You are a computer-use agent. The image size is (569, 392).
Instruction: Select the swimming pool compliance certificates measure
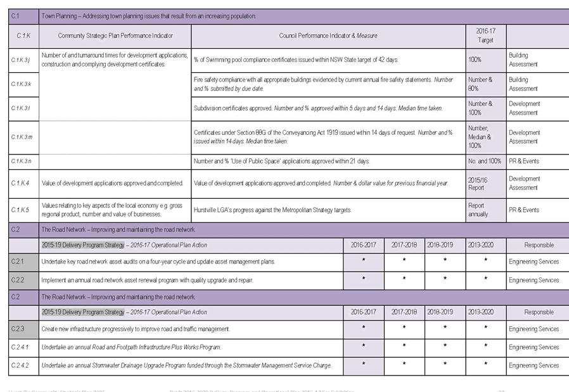coord(328,60)
